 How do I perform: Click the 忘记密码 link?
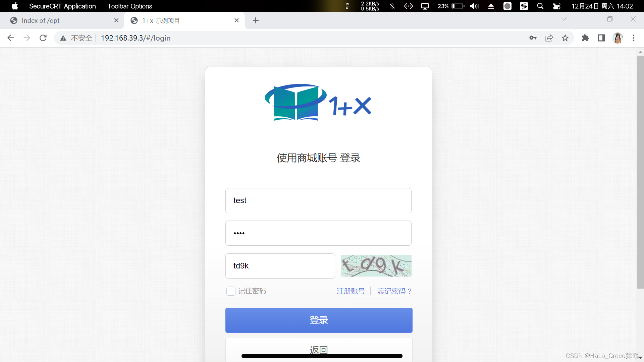coord(394,291)
